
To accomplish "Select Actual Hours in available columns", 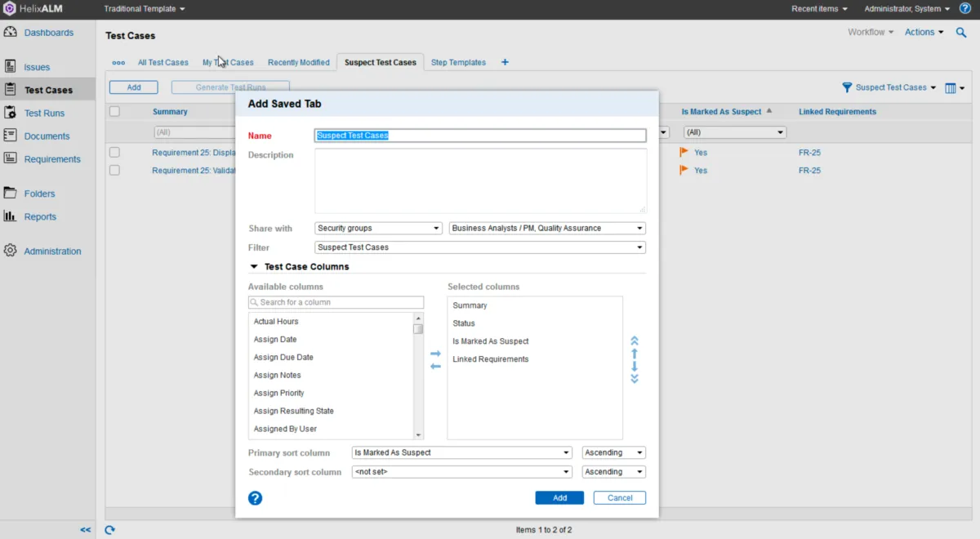I will [276, 322].
